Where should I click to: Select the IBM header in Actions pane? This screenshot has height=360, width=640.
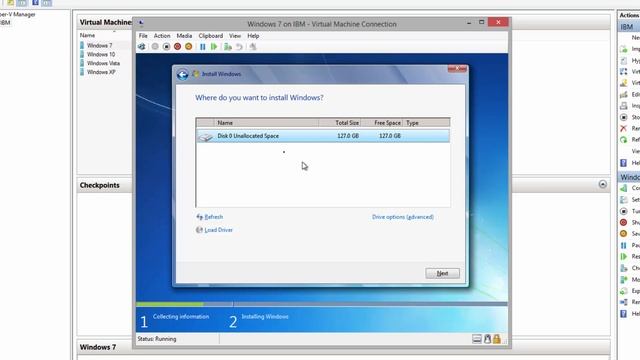(x=629, y=27)
